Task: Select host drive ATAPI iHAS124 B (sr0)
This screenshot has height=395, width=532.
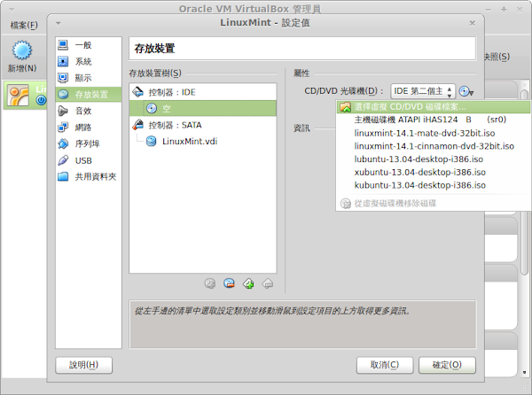Action: tap(433, 120)
